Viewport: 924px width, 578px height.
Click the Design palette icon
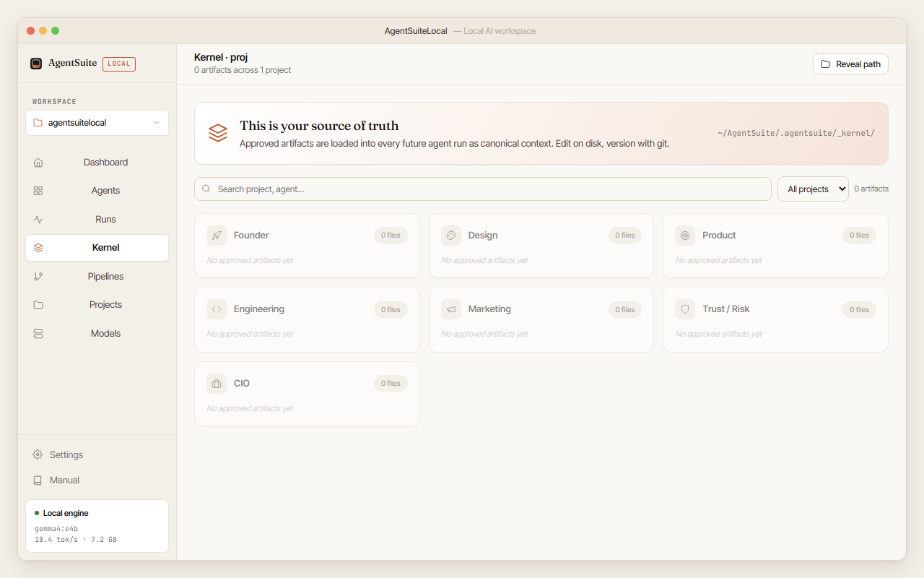pyautogui.click(x=451, y=236)
